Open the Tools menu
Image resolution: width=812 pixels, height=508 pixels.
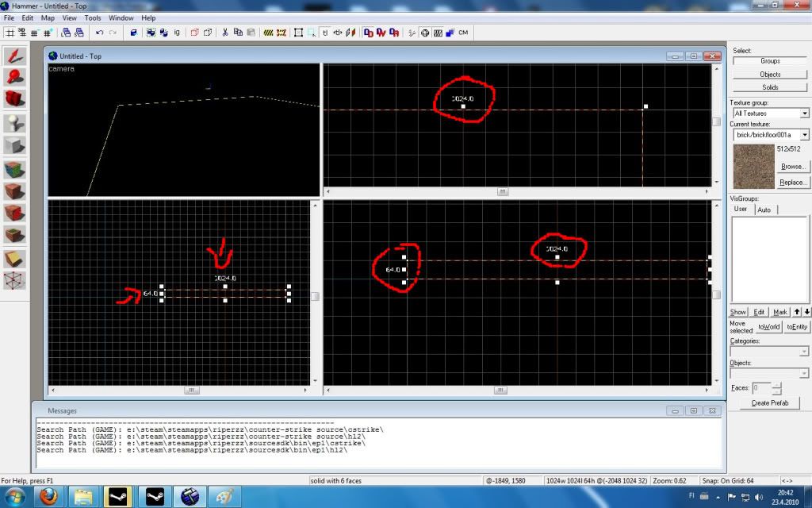(x=93, y=17)
